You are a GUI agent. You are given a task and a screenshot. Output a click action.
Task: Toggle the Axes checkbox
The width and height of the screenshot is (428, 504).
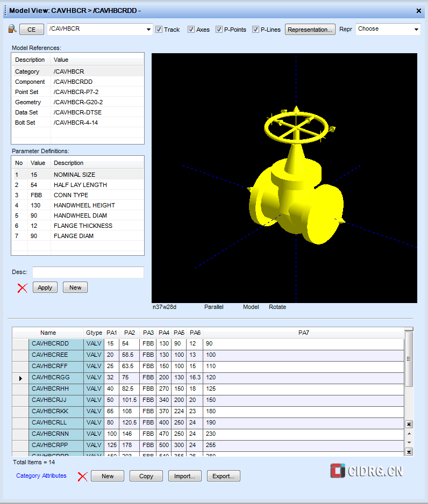(x=191, y=30)
